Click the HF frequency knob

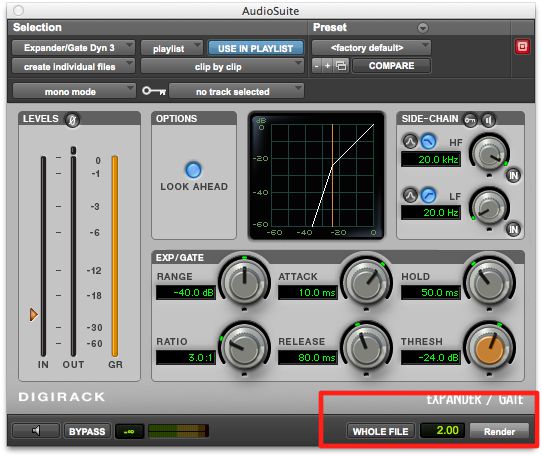[489, 154]
